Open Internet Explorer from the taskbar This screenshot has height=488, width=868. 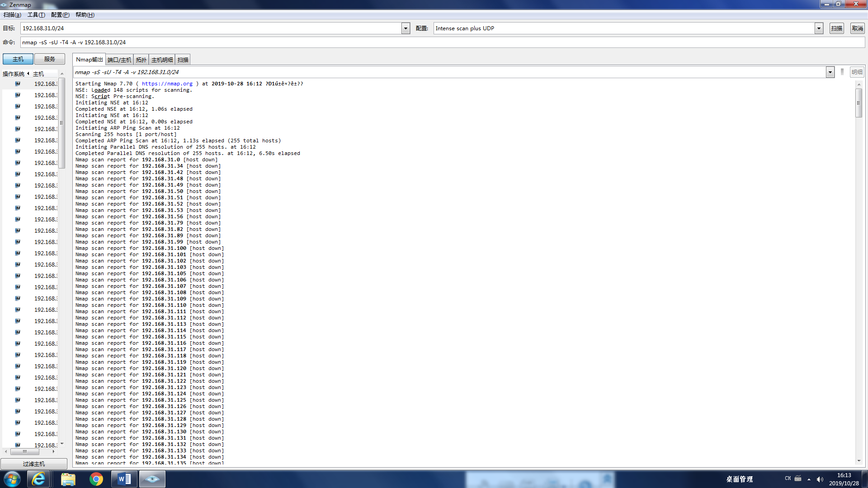pos(39,479)
